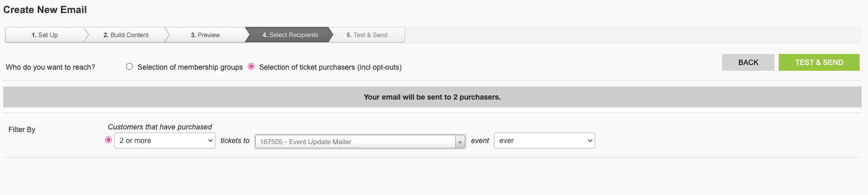Open the Build Content step
The width and height of the screenshot is (868, 195).
[x=126, y=35]
